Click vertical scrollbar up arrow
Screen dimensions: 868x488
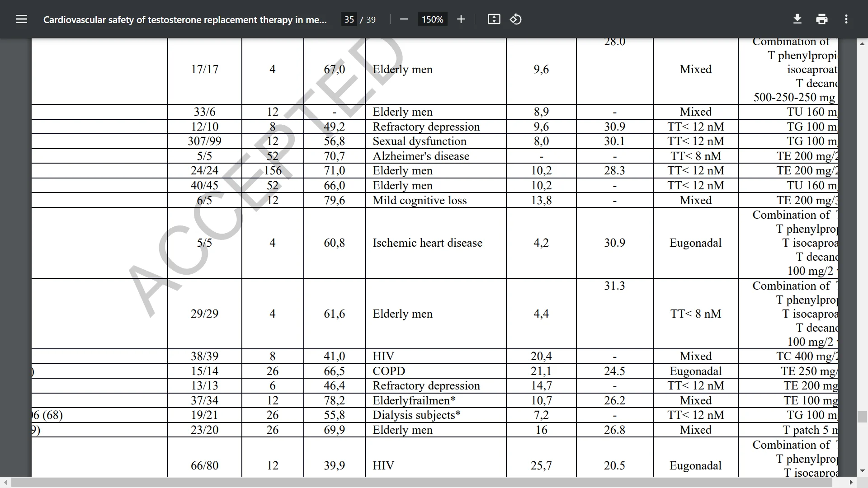[863, 44]
